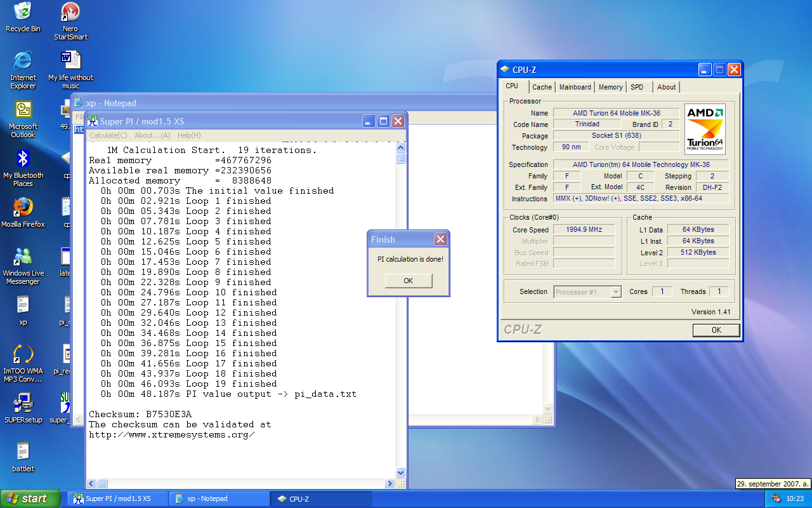
Task: Open Windows Live Messenger icon
Action: pos(23,265)
